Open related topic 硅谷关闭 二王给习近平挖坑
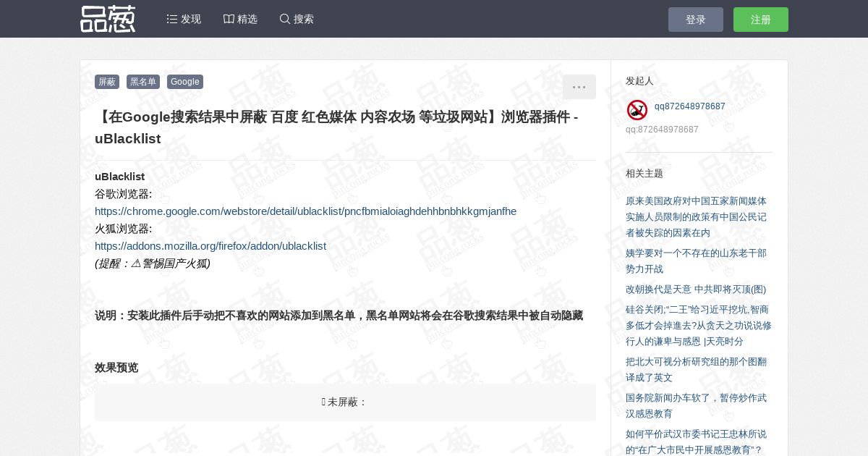 (x=699, y=325)
